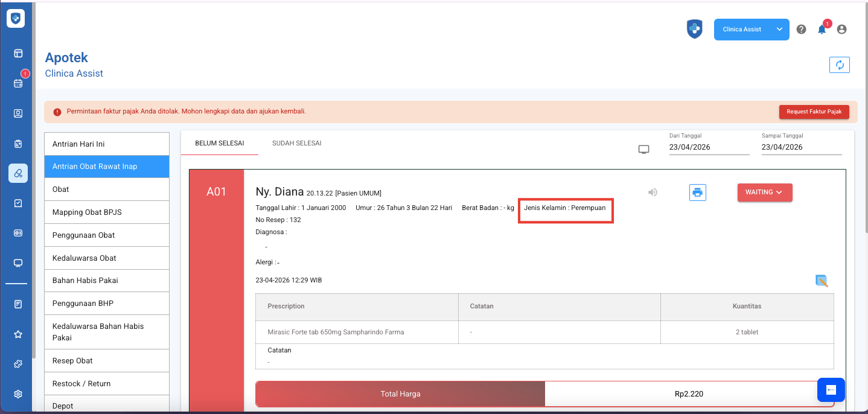The height and width of the screenshot is (414, 868).
Task: Open Antrian Hari Ini menu item
Action: click(x=106, y=144)
